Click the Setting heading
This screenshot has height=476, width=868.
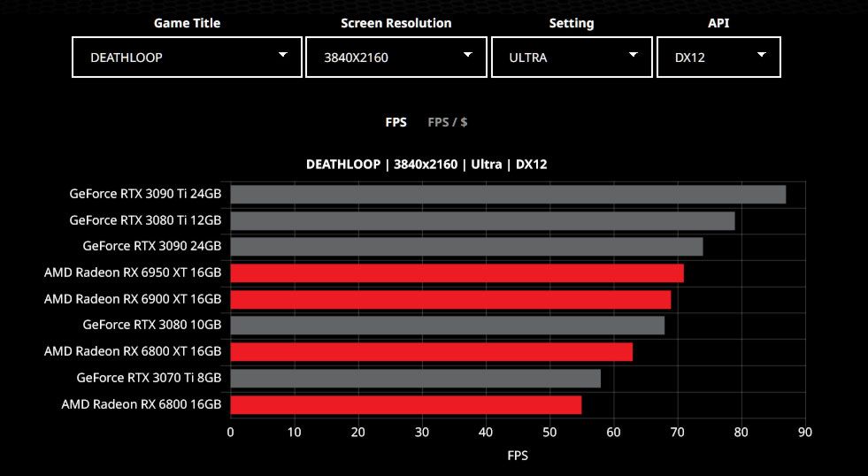(572, 23)
